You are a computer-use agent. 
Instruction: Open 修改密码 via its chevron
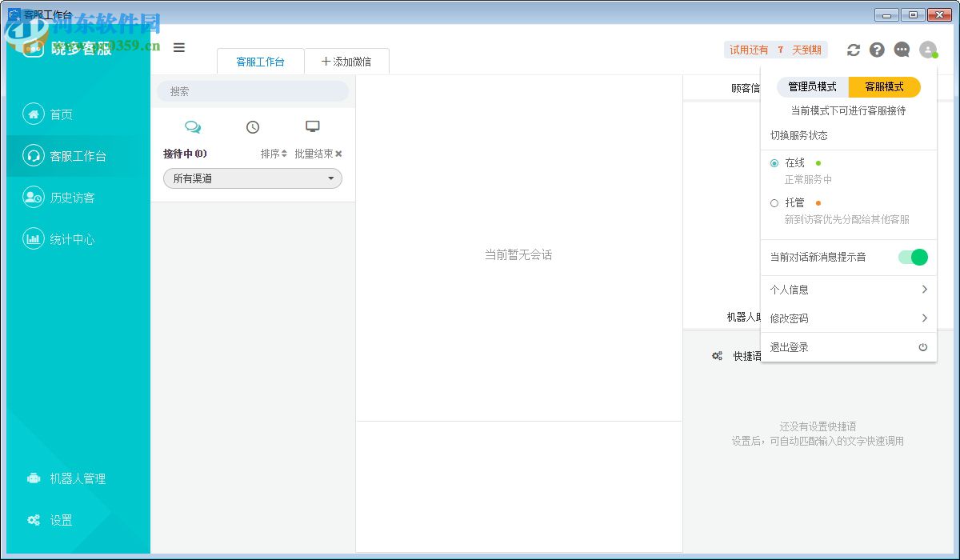point(924,318)
